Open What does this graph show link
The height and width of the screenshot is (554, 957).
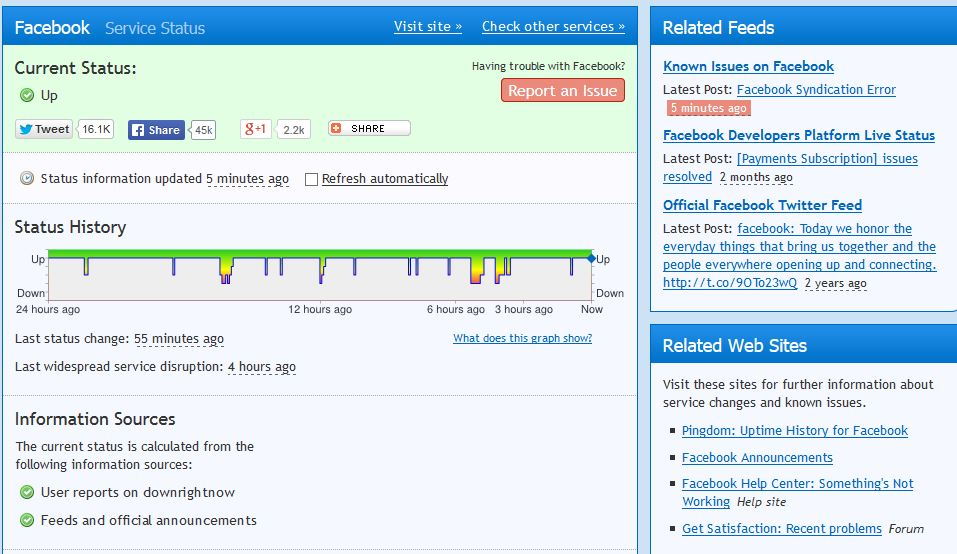pyautogui.click(x=522, y=338)
